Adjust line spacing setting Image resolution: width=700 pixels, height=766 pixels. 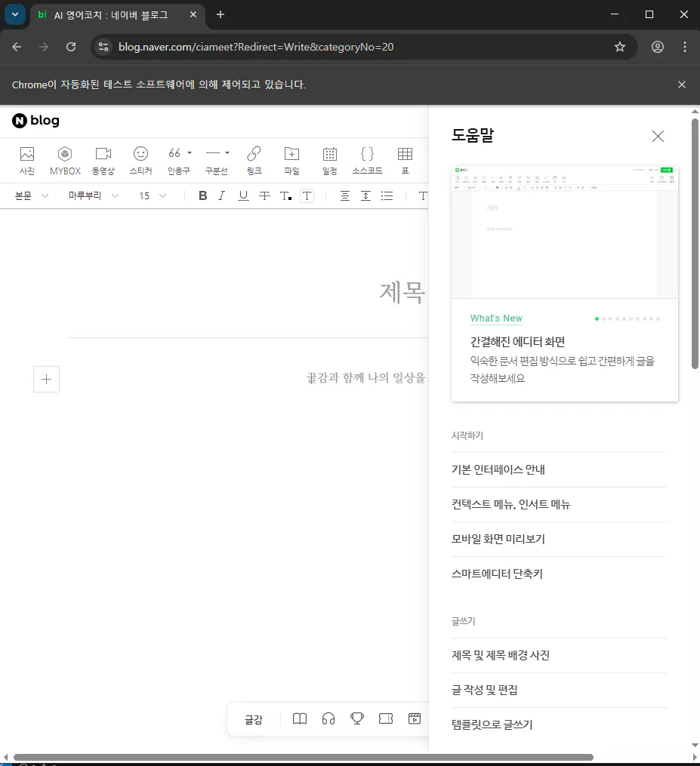(365, 196)
